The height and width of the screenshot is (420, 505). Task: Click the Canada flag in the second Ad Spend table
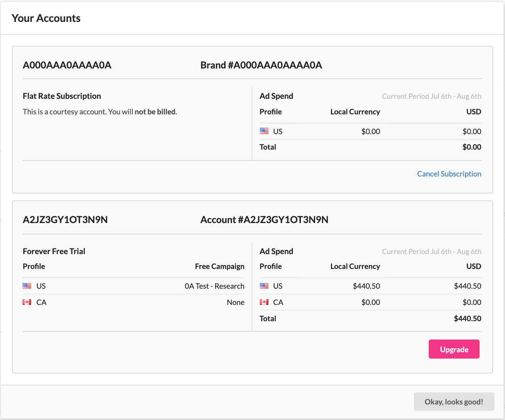[264, 302]
